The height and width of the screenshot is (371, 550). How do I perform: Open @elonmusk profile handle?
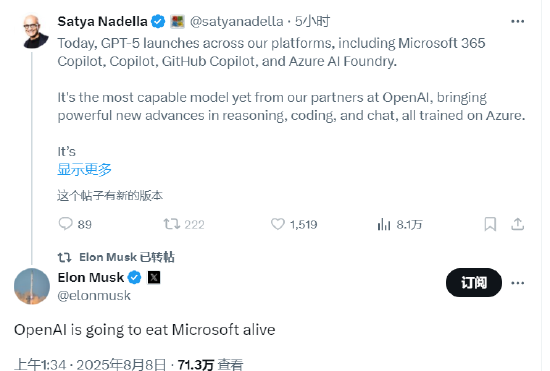[94, 296]
